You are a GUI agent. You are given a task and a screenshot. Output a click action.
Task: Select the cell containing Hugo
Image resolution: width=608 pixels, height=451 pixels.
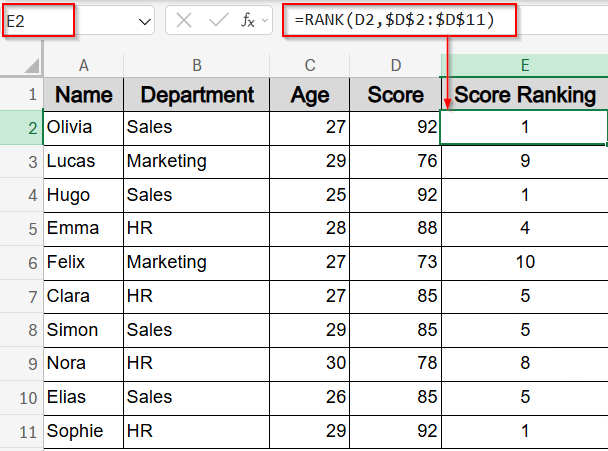pyautogui.click(x=83, y=195)
